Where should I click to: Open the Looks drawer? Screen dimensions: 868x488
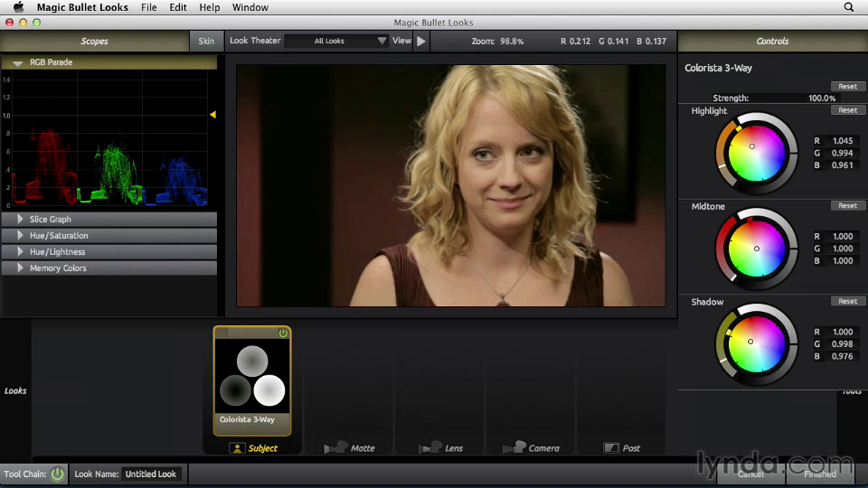15,390
